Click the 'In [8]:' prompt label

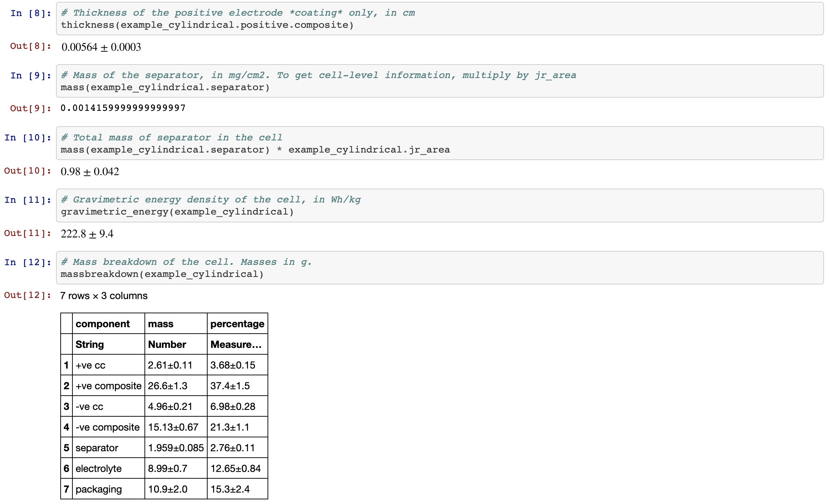31,13
